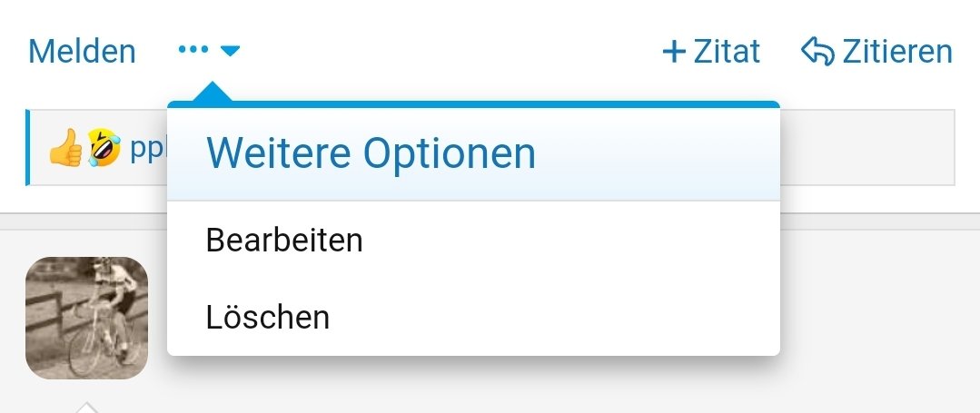Viewport: 980px width, 413px height.
Task: Click the blue left edge of reactions bar
Action: (x=28, y=148)
